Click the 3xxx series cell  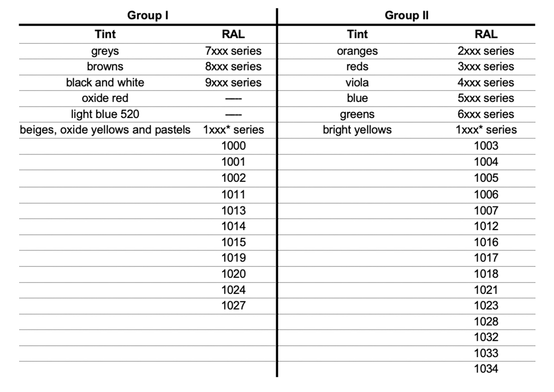(486, 66)
